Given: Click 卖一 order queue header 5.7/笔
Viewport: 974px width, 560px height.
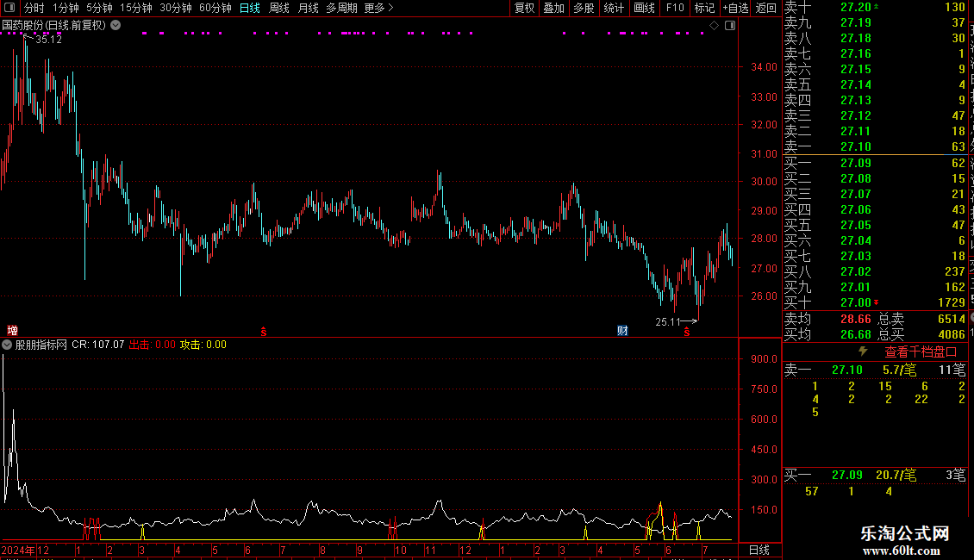Looking at the screenshot, I should click(900, 370).
